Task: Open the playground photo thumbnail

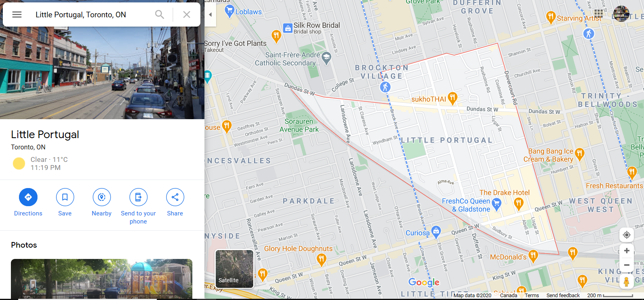Action: point(102,279)
